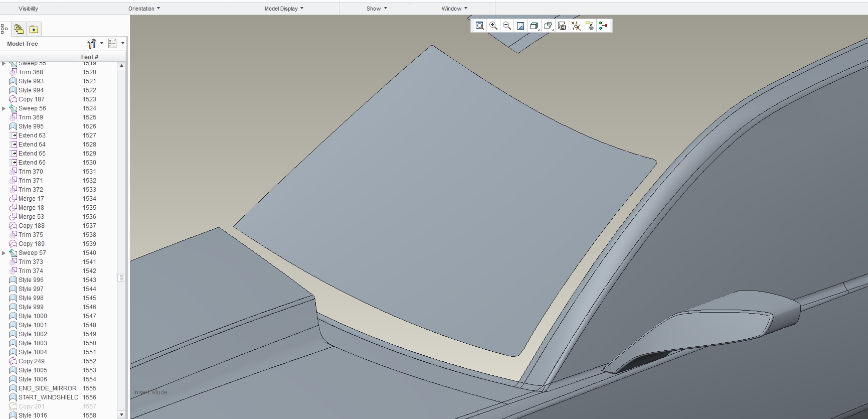Viewport: 868px width, 419px height.
Task: Select Trim 373 feature
Action: click(31, 262)
